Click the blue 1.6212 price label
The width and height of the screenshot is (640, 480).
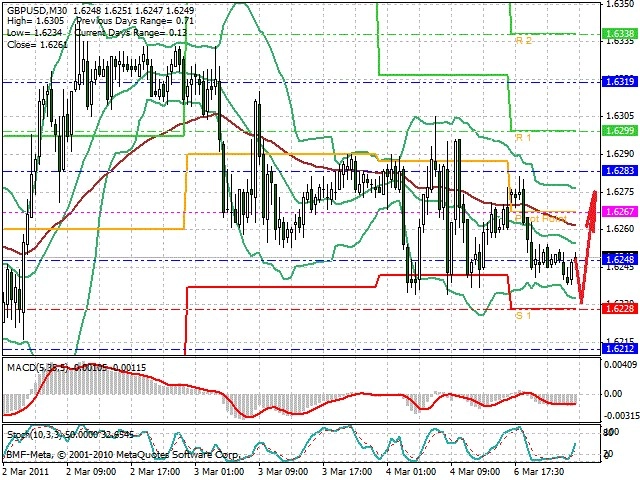tap(620, 348)
